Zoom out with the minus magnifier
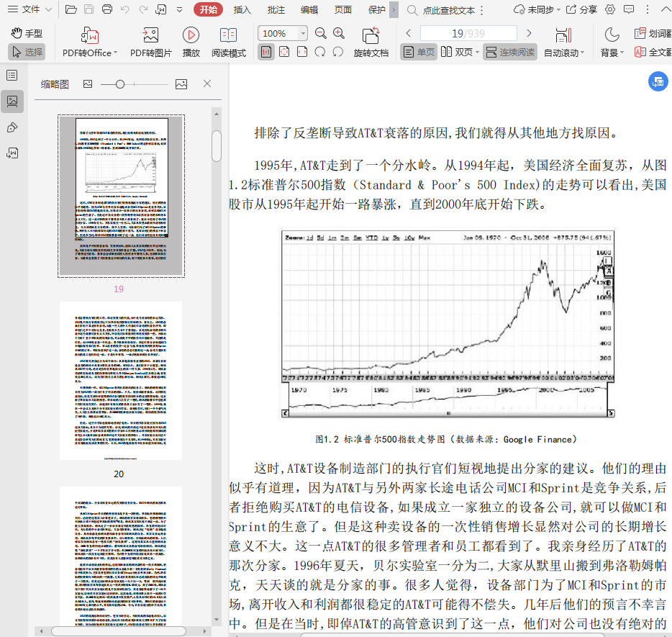672x637 pixels. click(x=321, y=33)
